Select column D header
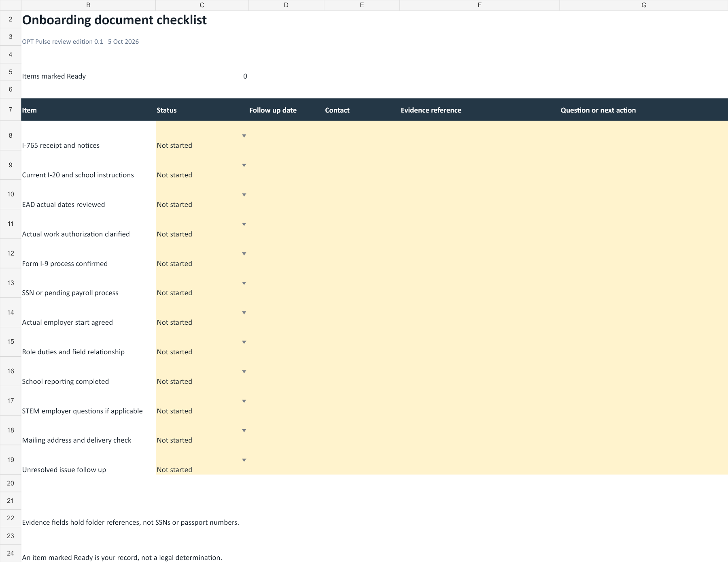The width and height of the screenshot is (728, 562). (x=286, y=5)
